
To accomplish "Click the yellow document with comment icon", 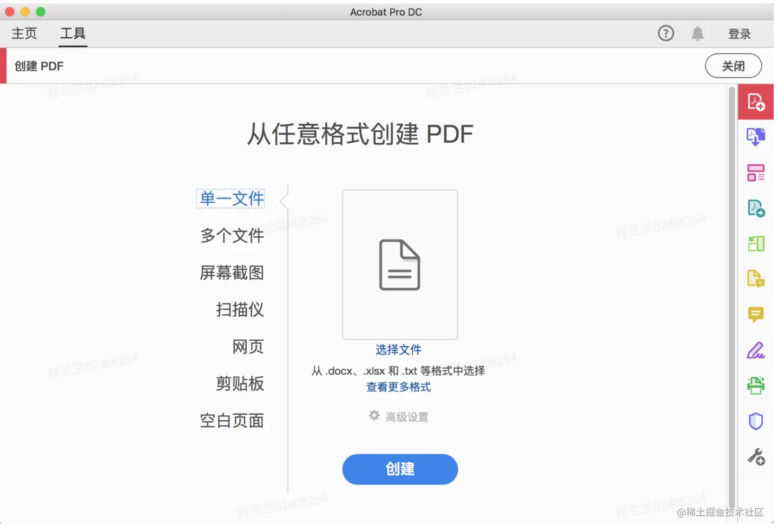I will pyautogui.click(x=756, y=279).
